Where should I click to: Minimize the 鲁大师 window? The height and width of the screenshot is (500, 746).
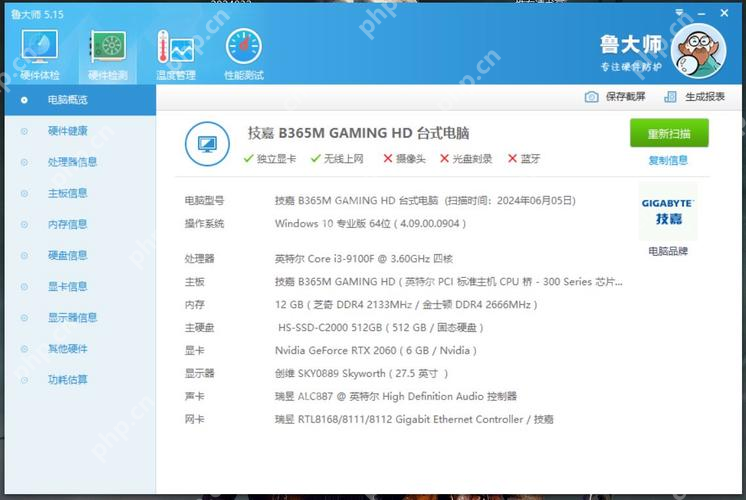pyautogui.click(x=701, y=14)
